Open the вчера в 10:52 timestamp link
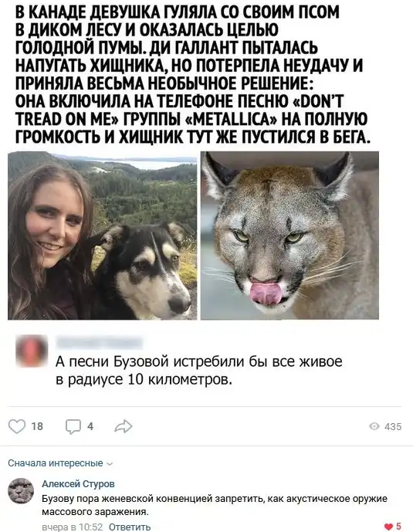The image size is (413, 532). click(x=72, y=527)
